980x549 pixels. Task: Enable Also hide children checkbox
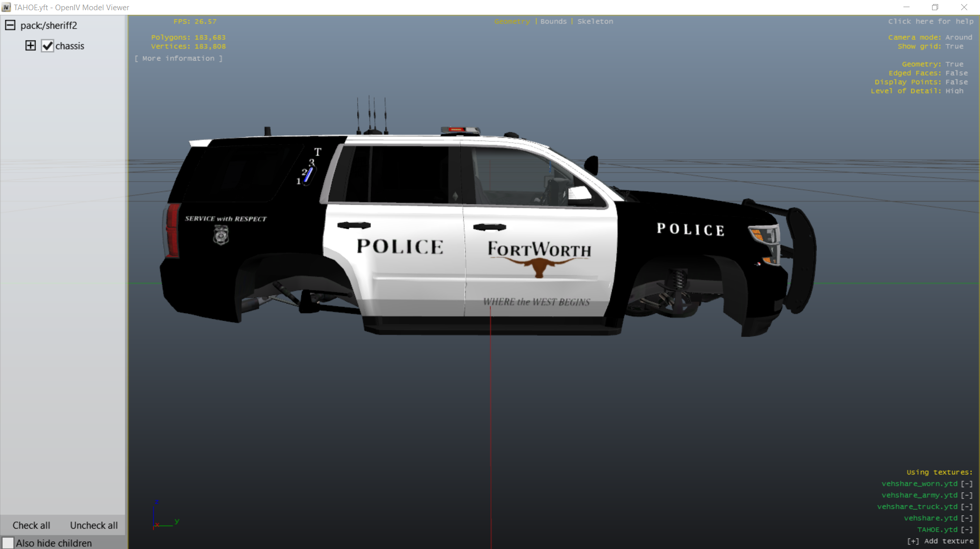point(8,543)
